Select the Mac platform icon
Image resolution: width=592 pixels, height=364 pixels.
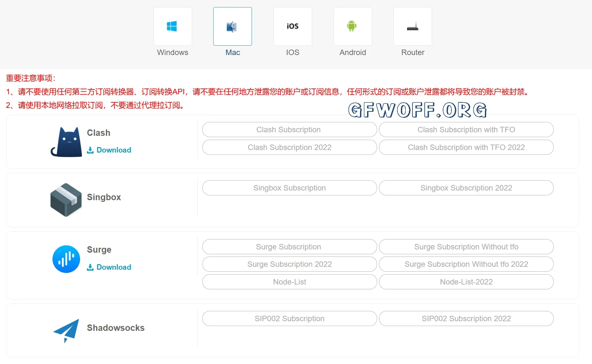[x=232, y=26]
